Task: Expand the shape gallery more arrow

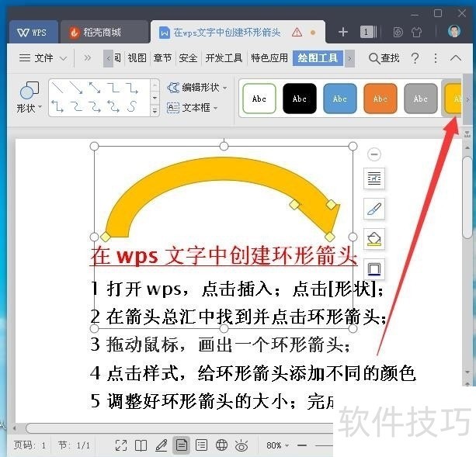Action: coord(155,111)
